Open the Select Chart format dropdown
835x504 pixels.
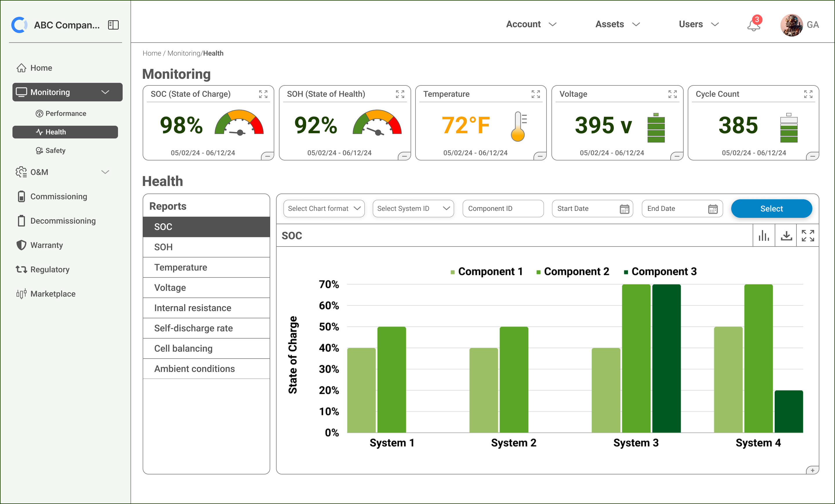[x=324, y=209]
